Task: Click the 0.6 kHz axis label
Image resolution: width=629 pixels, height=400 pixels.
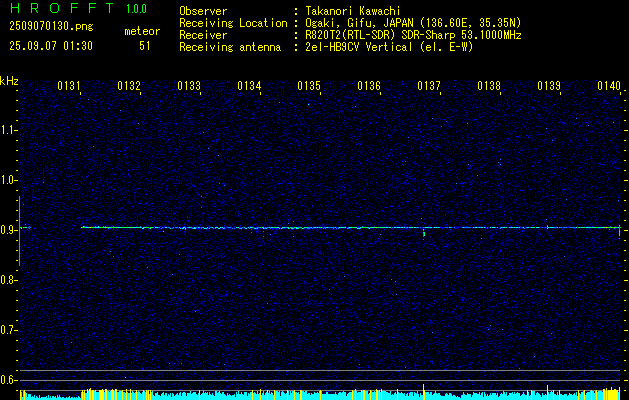Action: [x=8, y=380]
